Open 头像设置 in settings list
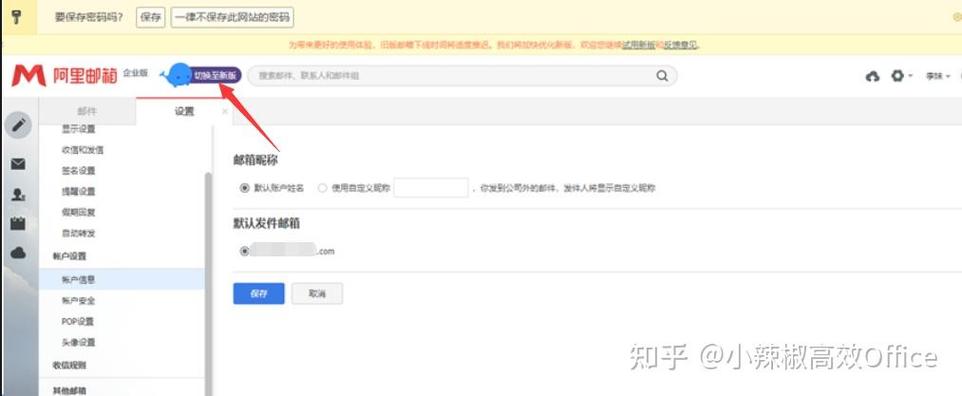Image resolution: width=962 pixels, height=396 pixels. click(x=79, y=343)
